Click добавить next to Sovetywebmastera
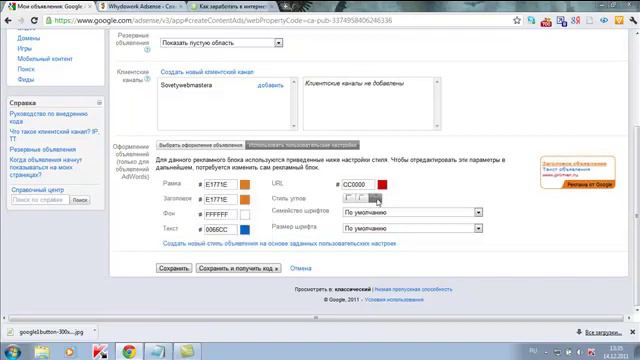640x360 pixels. (270, 85)
